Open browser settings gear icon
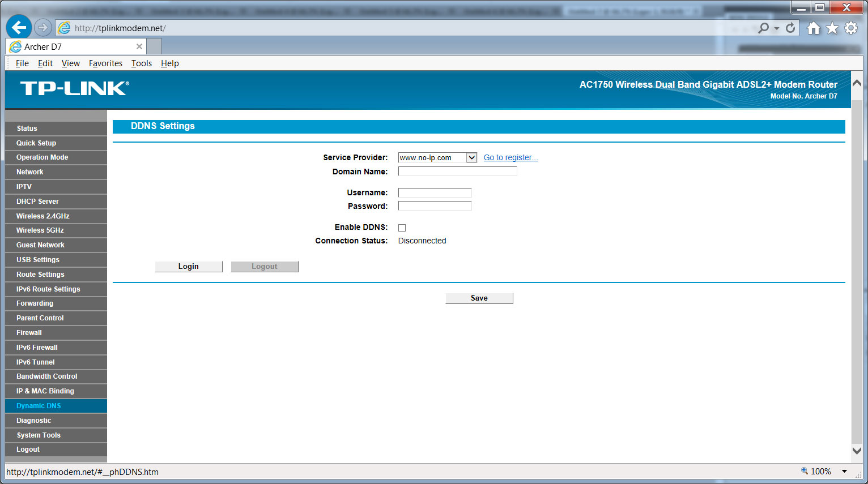The height and width of the screenshot is (484, 868). pyautogui.click(x=851, y=28)
